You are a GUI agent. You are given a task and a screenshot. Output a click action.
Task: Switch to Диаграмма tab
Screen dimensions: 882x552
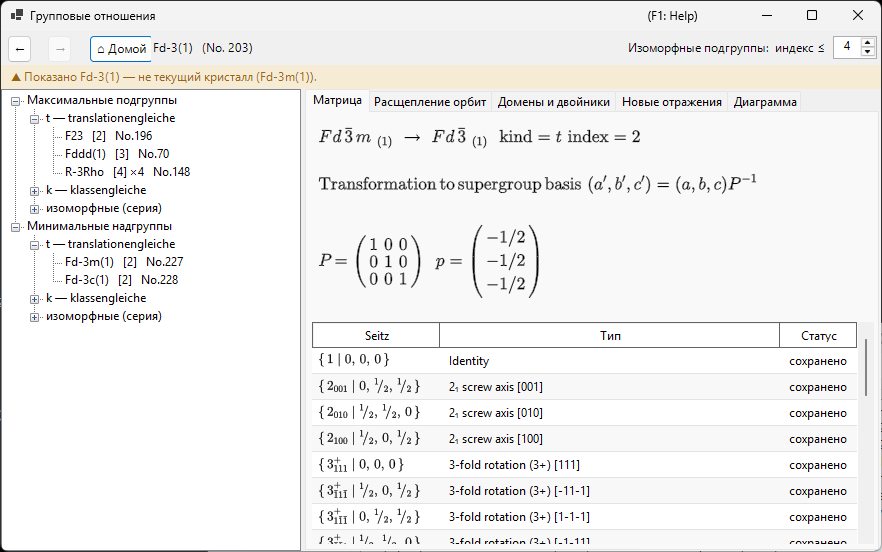click(765, 102)
